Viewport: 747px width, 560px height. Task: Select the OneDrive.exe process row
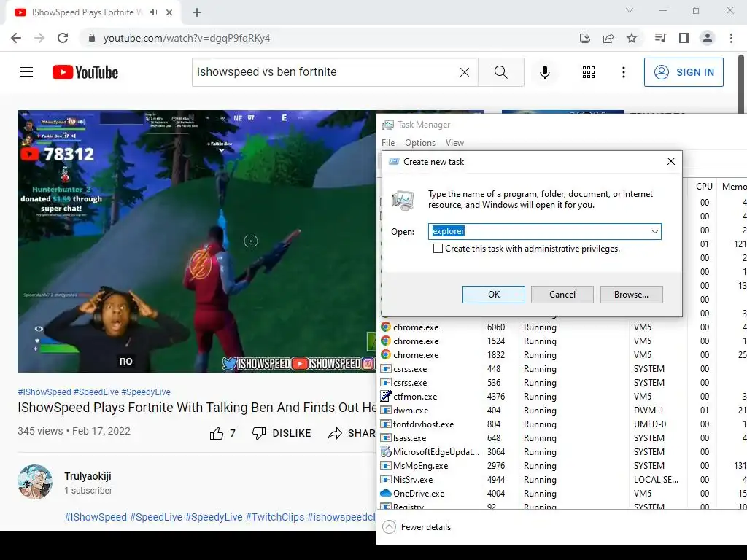pos(562,493)
